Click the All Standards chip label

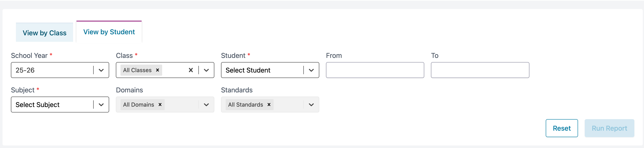click(x=245, y=105)
